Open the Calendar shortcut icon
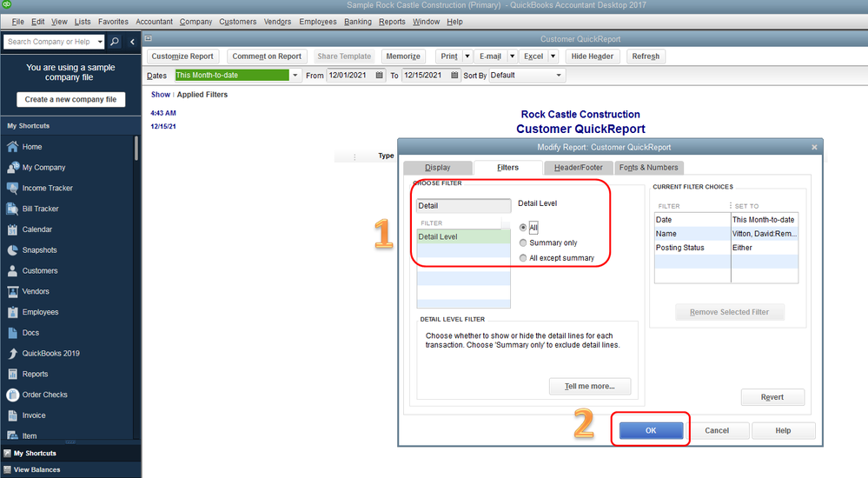This screenshot has width=868, height=478. [x=13, y=229]
